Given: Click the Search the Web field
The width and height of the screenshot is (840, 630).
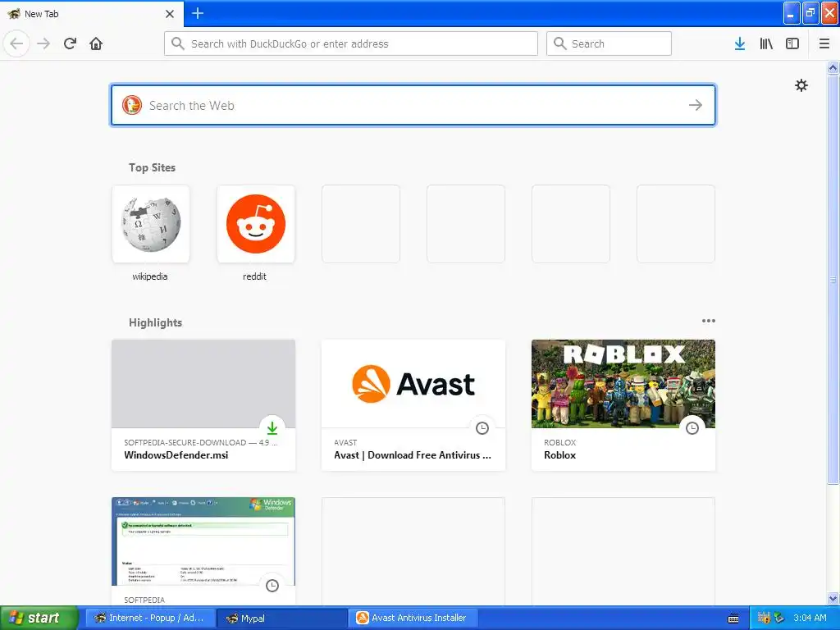Looking at the screenshot, I should 413,105.
